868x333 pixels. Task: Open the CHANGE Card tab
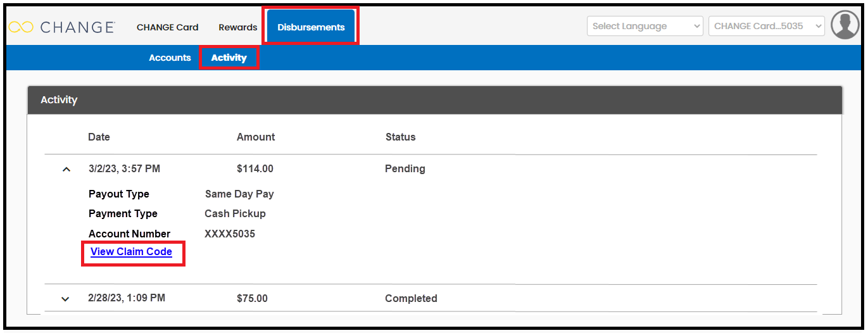pyautogui.click(x=168, y=27)
